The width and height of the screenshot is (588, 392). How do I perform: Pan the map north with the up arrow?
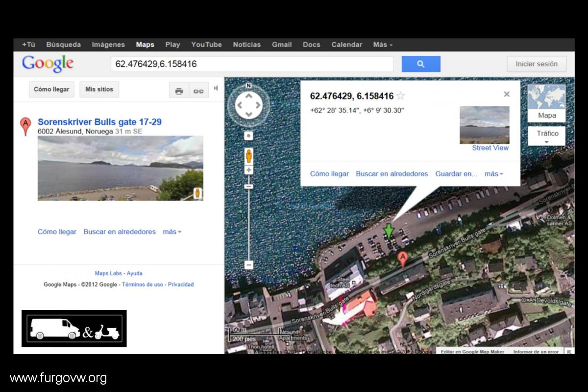(249, 95)
